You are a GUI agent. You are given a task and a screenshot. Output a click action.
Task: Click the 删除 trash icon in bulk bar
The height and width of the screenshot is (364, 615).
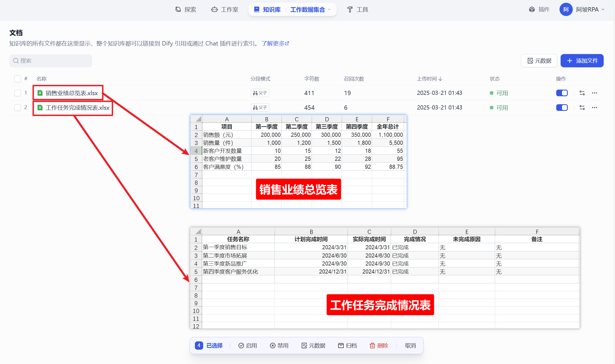coord(372,346)
